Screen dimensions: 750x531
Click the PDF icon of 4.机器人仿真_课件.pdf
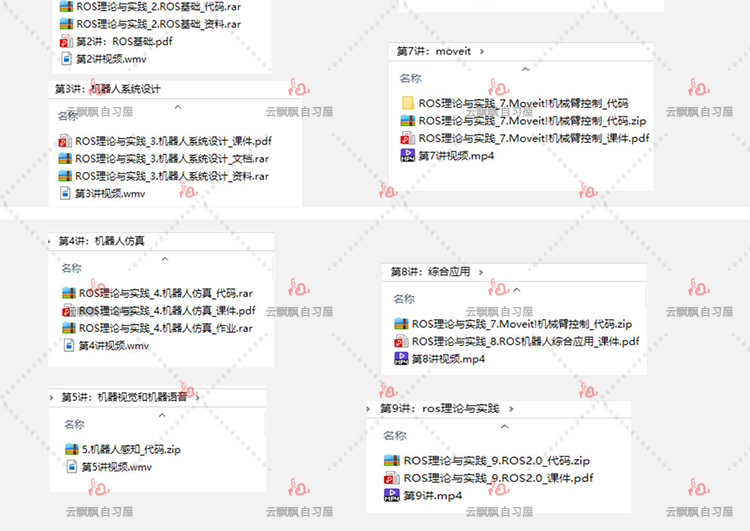click(69, 311)
